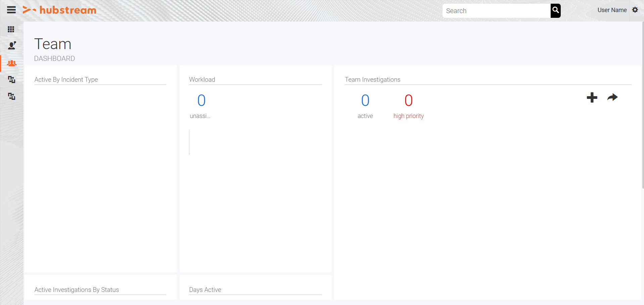
Task: Click the first puzzle-piece icon in sidebar
Action: pos(11,80)
